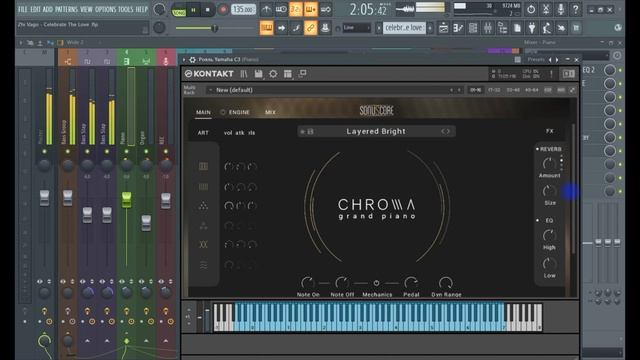The height and width of the screenshot is (360, 640).
Task: Toggle the orange link/multilink icon
Action: tap(310, 28)
